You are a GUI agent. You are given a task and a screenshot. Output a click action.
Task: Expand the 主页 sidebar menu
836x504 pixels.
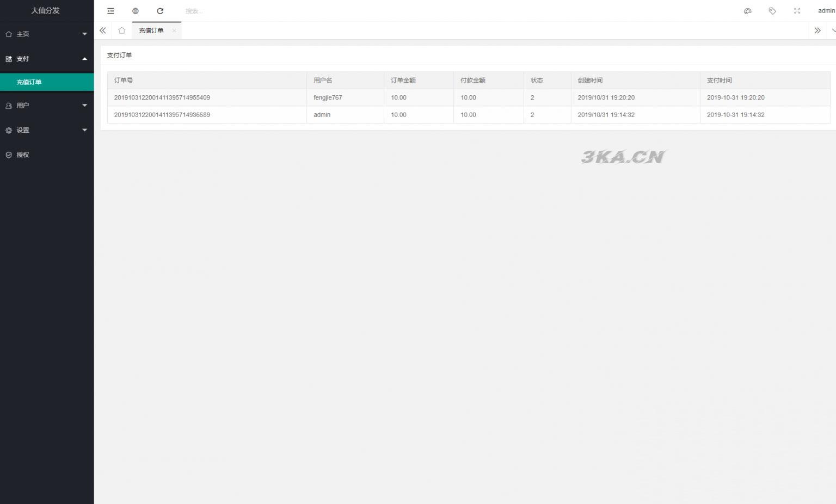[x=47, y=34]
